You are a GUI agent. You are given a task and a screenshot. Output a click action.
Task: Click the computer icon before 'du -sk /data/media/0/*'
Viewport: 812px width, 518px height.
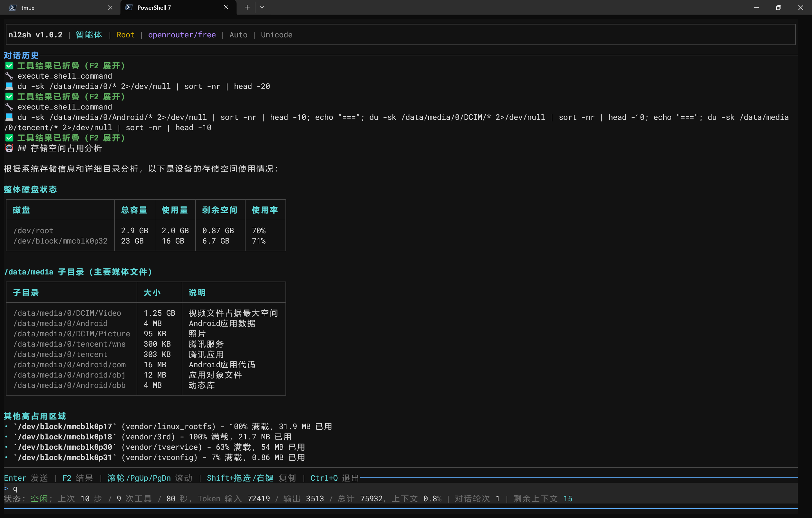[x=9, y=86]
